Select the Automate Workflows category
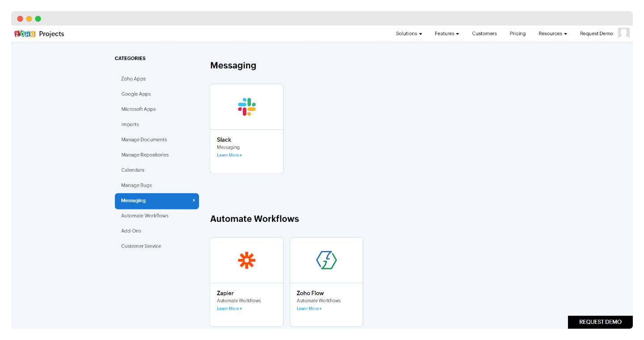This screenshot has height=340, width=644. [145, 216]
